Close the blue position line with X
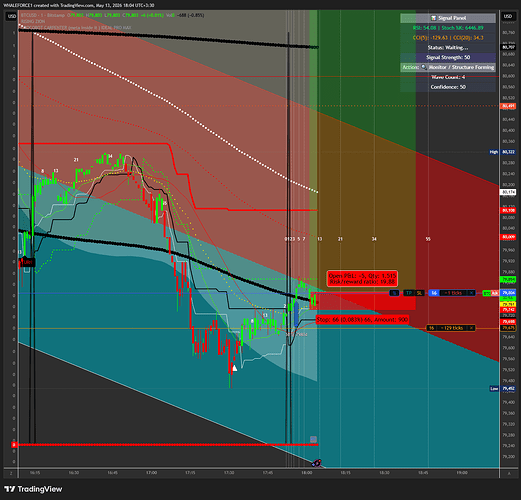Viewport: 521px width, 500px height. click(x=471, y=293)
